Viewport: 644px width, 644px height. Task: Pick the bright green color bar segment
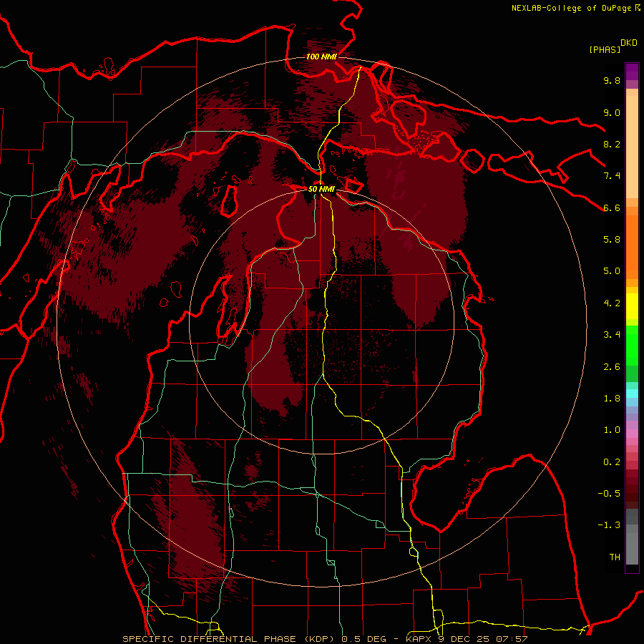(632, 346)
